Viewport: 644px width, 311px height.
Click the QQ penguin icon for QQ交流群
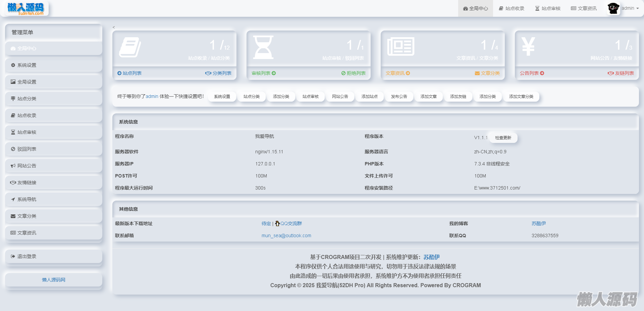pos(277,223)
